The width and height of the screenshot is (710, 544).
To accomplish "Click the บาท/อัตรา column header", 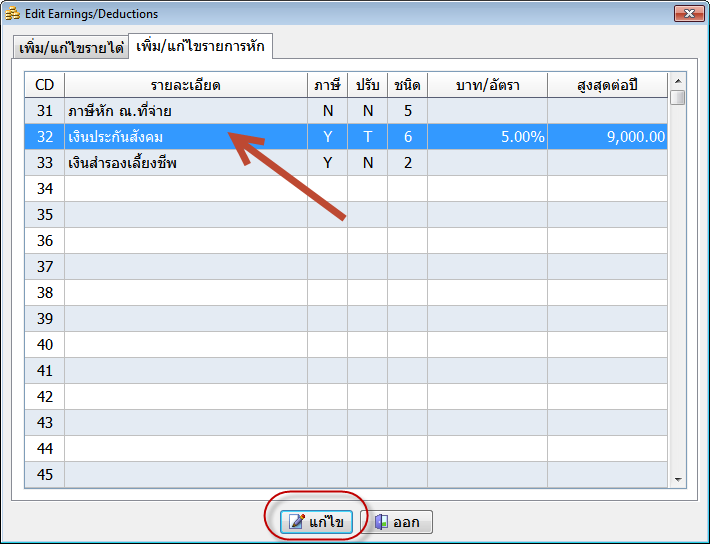I will [x=487, y=85].
